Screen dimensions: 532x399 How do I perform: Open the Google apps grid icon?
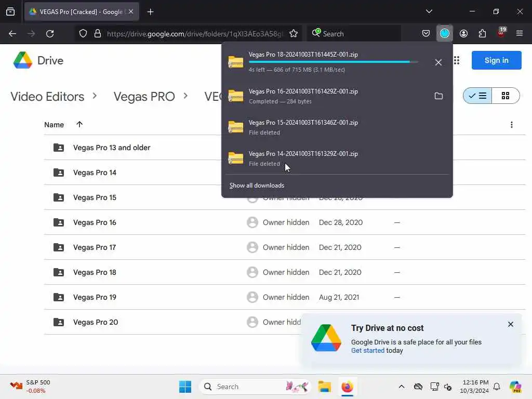coord(457,60)
